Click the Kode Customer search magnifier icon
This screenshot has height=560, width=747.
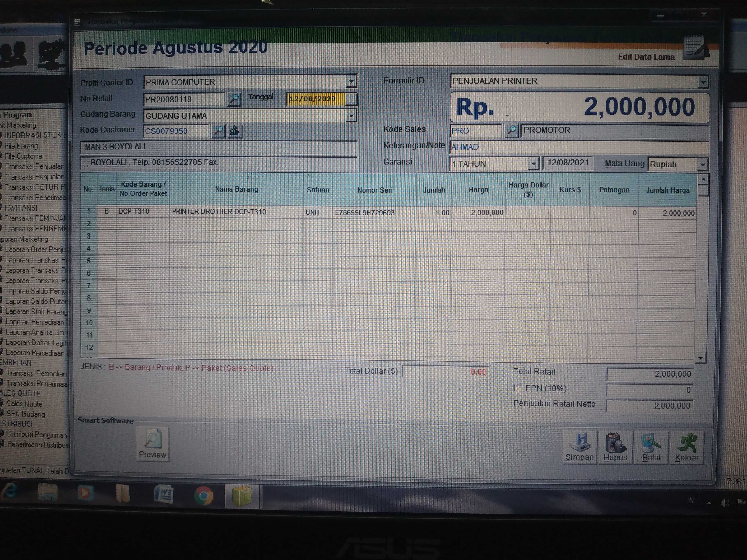[x=218, y=131]
